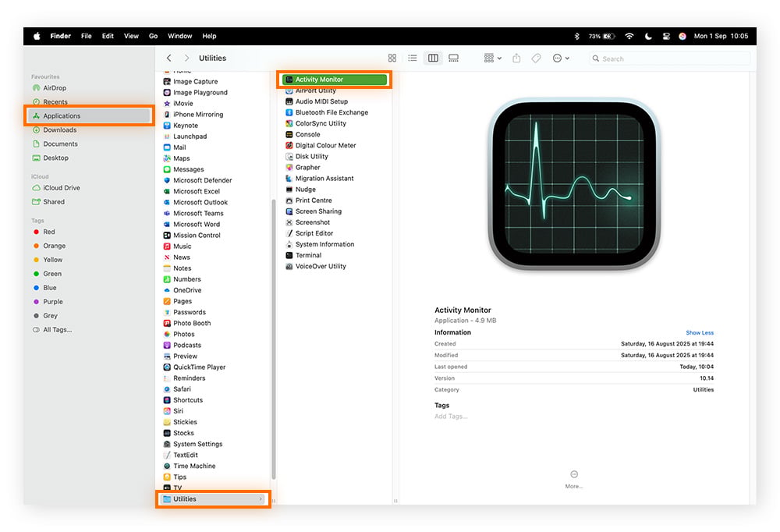Image resolution: width=780 pixels, height=532 pixels.
Task: Click the Applications column scrollbar
Action: (x=274, y=339)
